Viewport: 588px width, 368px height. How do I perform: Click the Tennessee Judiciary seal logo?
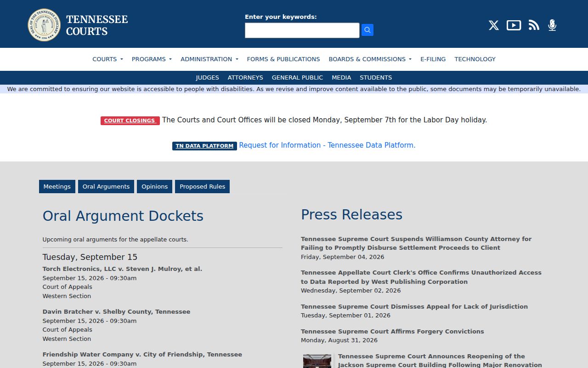pyautogui.click(x=44, y=25)
